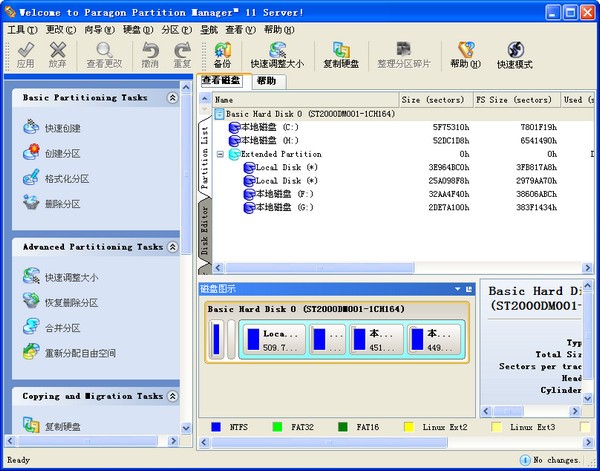Click the left task sidebar scroll-down arrow
This screenshot has width=600, height=471.
tap(186, 428)
